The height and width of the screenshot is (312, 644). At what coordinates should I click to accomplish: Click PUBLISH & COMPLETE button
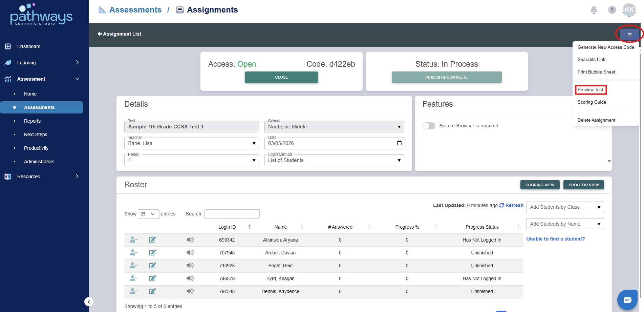447,77
